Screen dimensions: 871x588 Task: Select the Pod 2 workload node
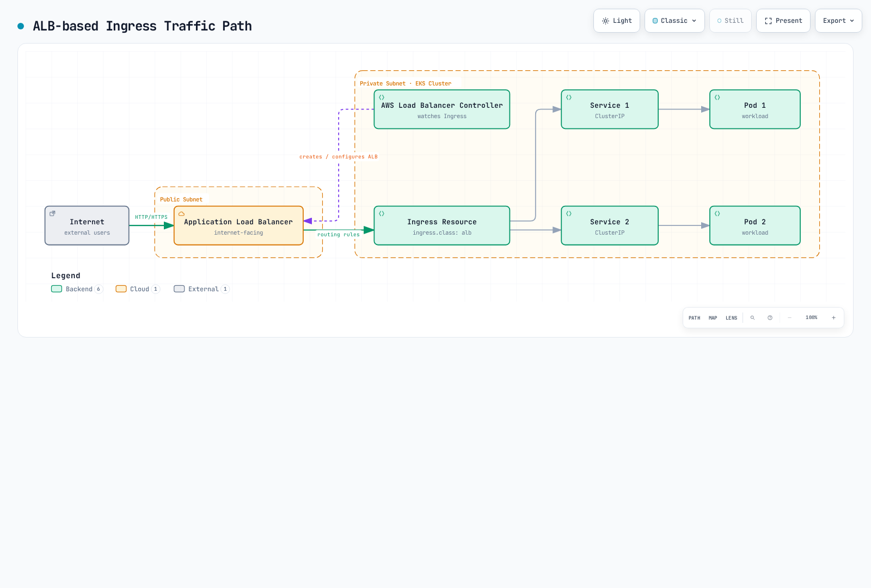(755, 225)
